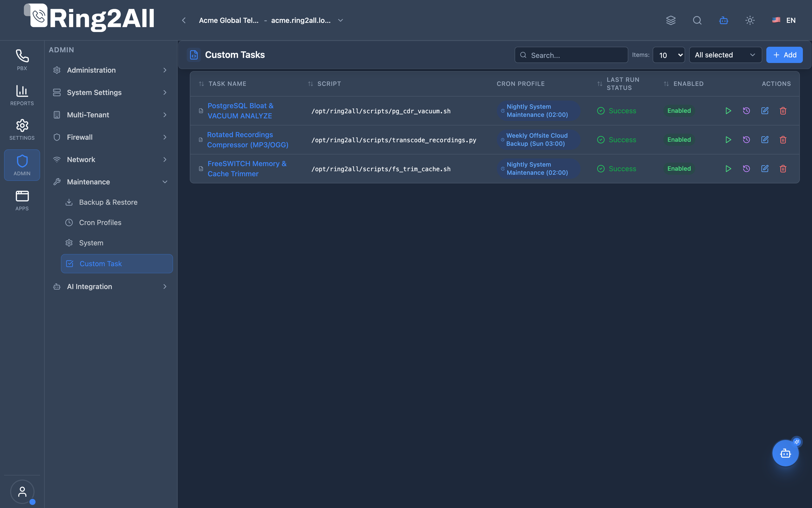Delete the Rotated Recordings Compressor task

pos(783,140)
